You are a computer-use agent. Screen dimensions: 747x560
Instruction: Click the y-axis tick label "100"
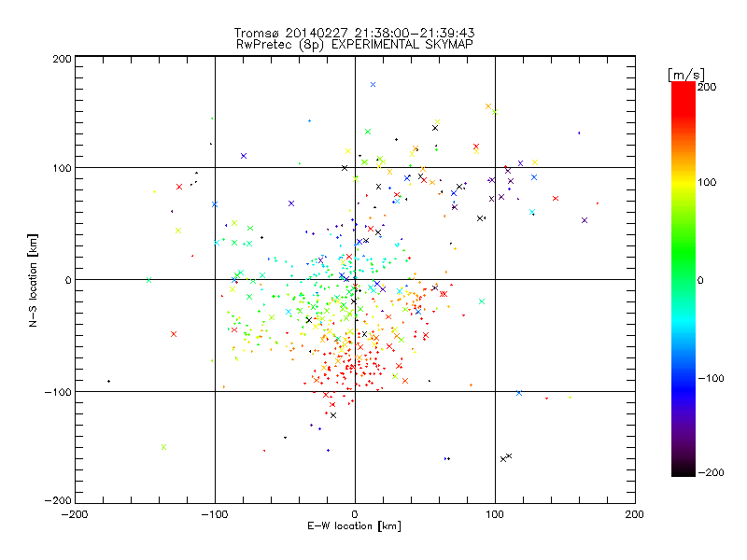pos(62,168)
